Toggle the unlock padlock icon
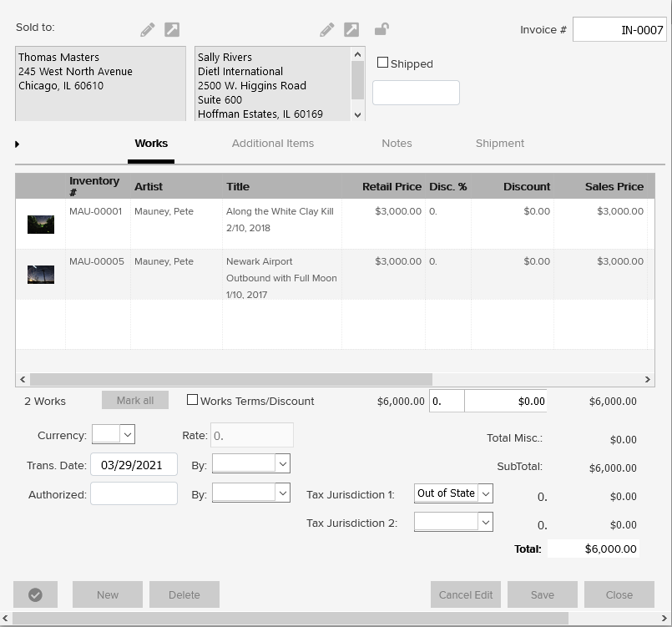Viewport: 672px width, 627px height. [381, 30]
